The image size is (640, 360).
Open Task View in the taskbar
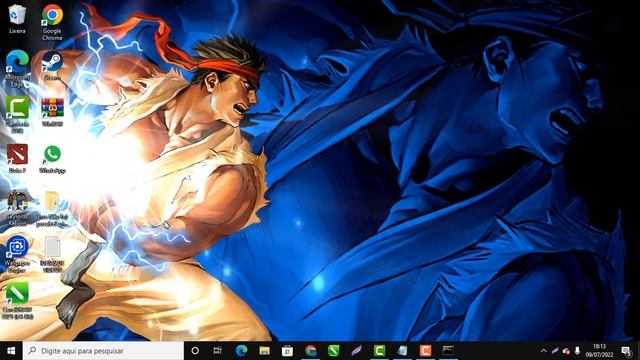[218, 351]
